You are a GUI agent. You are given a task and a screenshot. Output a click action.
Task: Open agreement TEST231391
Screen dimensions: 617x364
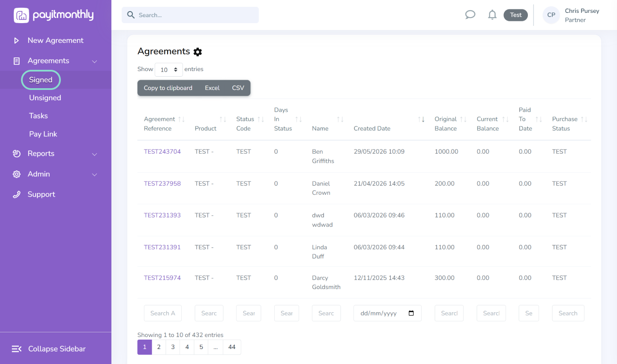pos(162,248)
